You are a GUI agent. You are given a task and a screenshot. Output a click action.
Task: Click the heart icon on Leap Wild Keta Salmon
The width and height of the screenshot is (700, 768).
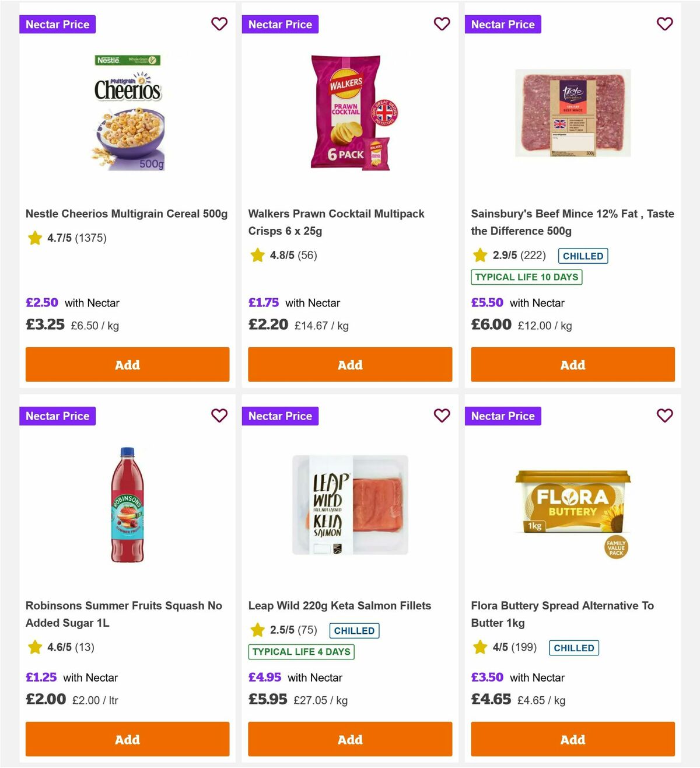[442, 416]
